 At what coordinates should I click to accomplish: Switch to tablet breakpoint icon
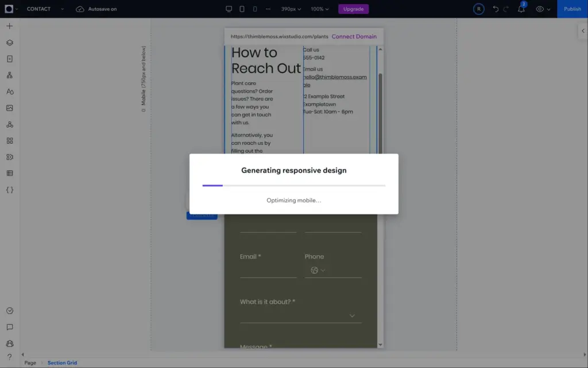[242, 9]
